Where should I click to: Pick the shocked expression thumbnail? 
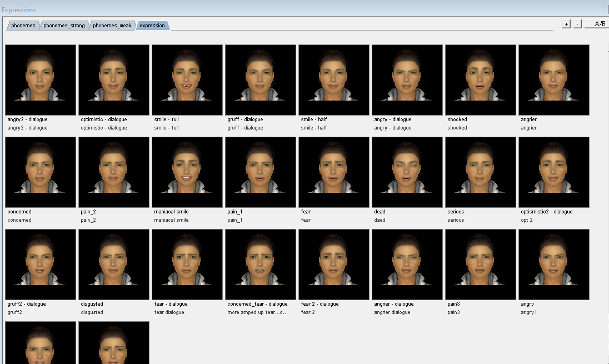(481, 80)
